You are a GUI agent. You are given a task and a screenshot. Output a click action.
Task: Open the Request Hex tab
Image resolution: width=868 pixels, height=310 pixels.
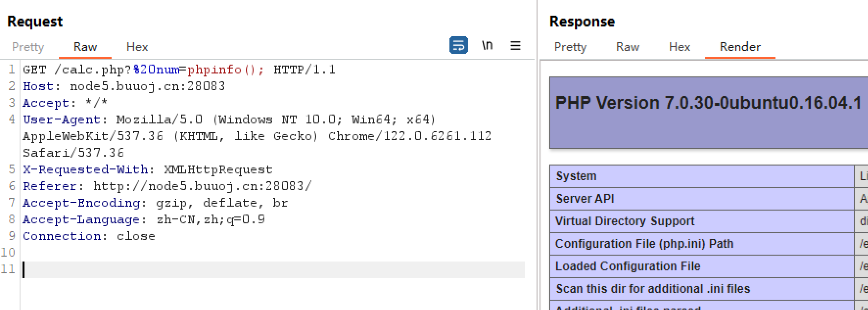137,47
